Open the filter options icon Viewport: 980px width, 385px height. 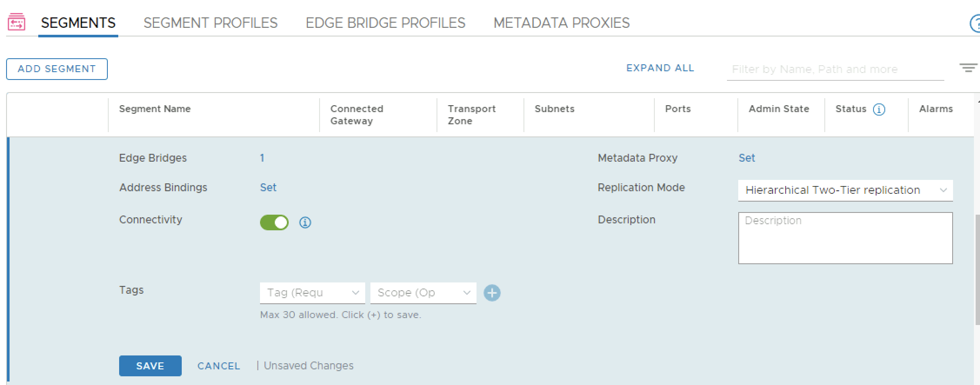pos(968,68)
